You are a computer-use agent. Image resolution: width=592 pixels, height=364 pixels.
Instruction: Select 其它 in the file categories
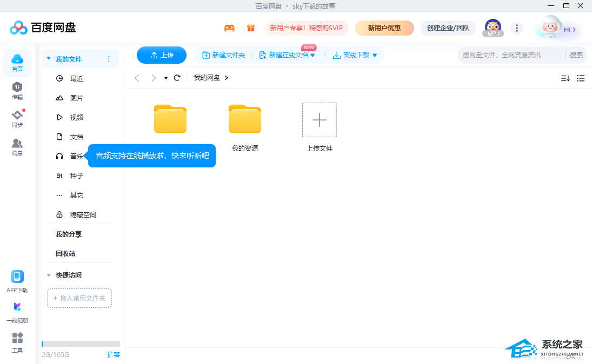(x=77, y=196)
